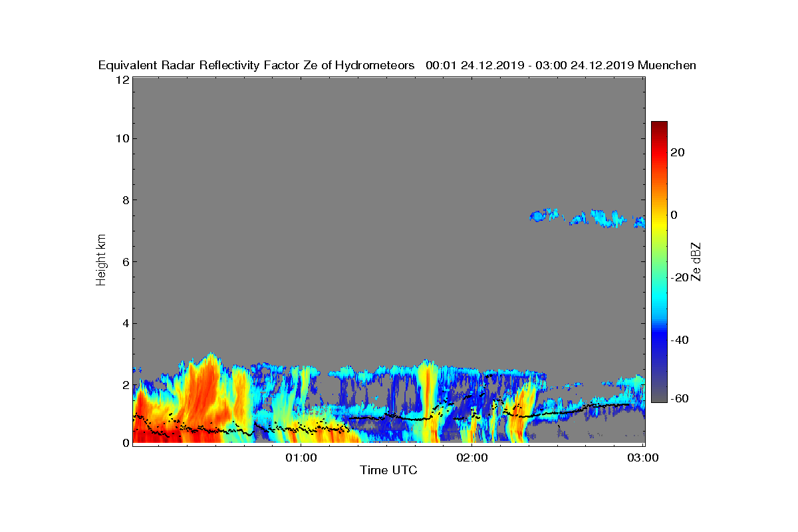Viewport: 798px width, 532px height.
Task: Click the colorbar value label 20
Action: tap(678, 152)
